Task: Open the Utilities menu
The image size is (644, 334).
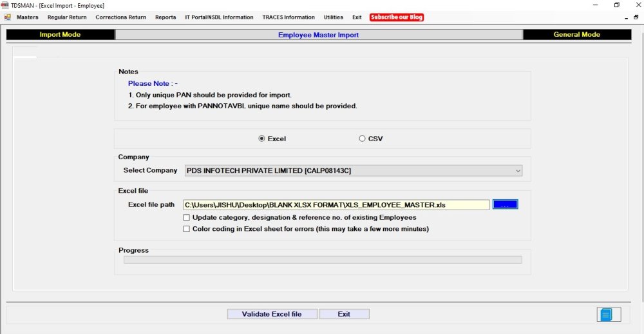Action: pos(334,17)
